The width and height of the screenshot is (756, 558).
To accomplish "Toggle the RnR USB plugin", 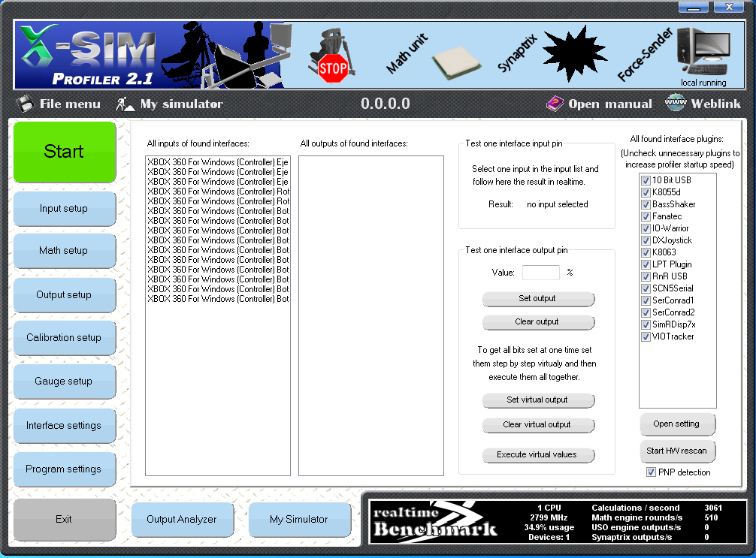I will tap(646, 276).
